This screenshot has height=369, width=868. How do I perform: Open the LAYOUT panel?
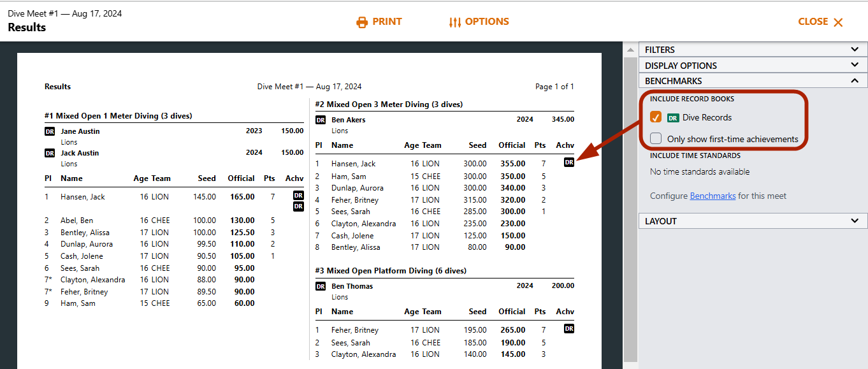click(753, 221)
